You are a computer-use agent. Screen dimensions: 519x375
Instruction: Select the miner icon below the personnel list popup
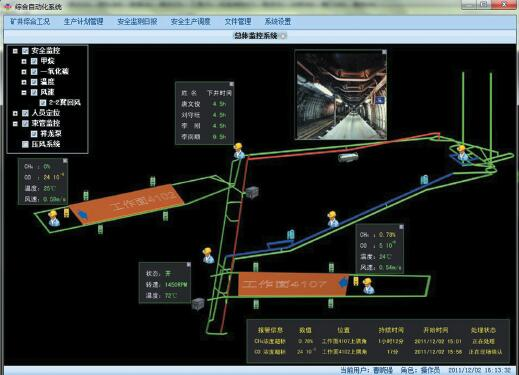(x=239, y=151)
